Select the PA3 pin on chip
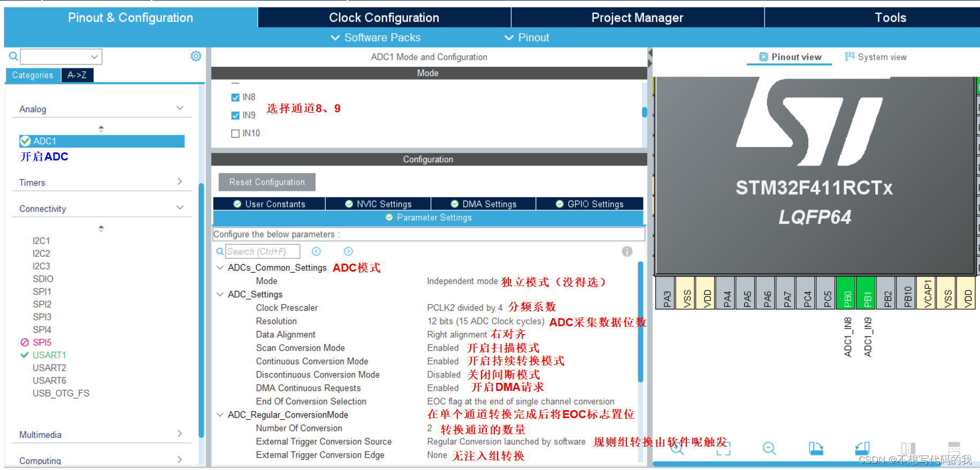This screenshot has width=980, height=470. click(x=667, y=293)
